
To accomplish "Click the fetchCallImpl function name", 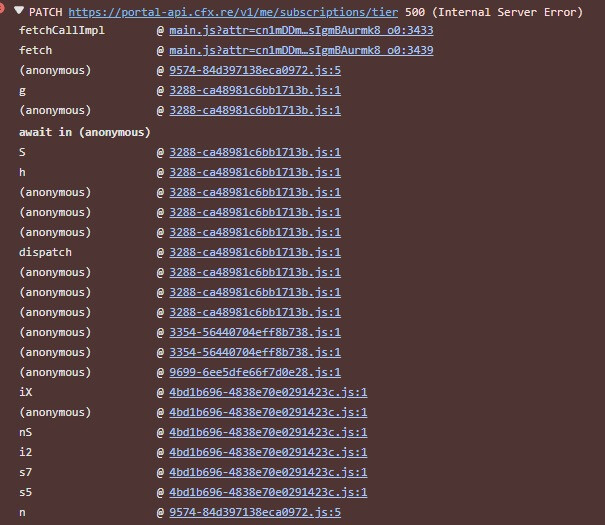I will coord(55,31).
